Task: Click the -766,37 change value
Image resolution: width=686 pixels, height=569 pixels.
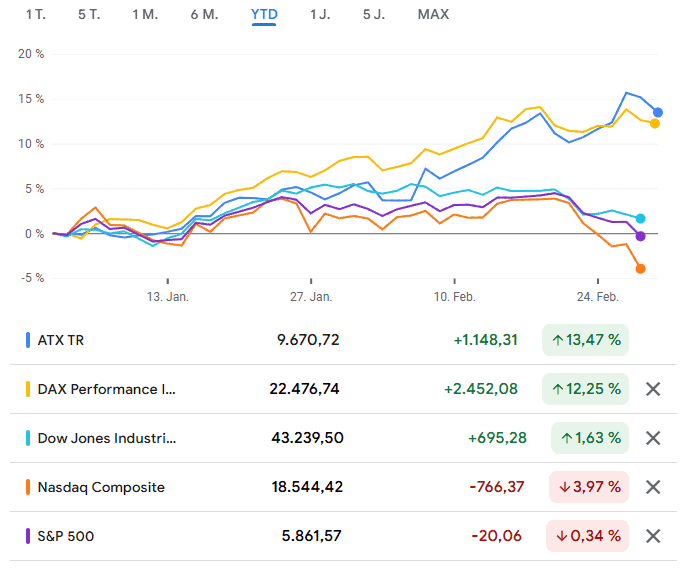Action: [x=497, y=487]
